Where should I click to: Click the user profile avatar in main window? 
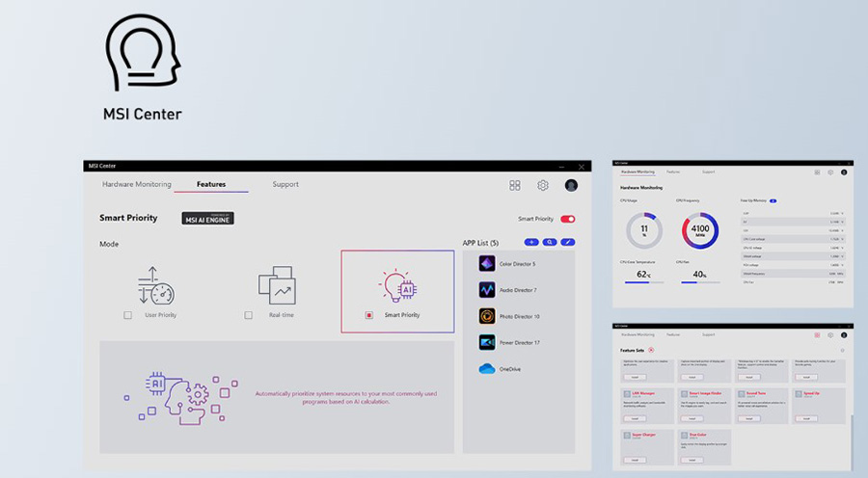tap(571, 185)
